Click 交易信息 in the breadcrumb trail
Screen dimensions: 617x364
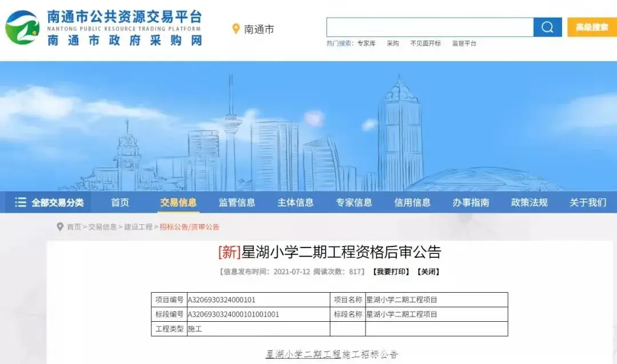coord(102,227)
